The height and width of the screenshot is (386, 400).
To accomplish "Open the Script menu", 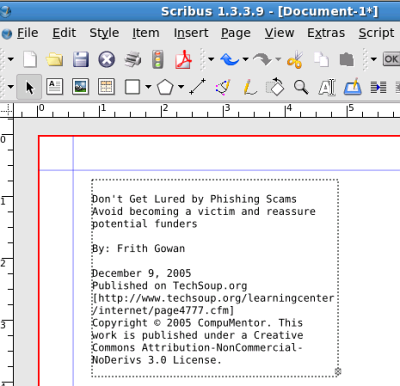I will (376, 33).
